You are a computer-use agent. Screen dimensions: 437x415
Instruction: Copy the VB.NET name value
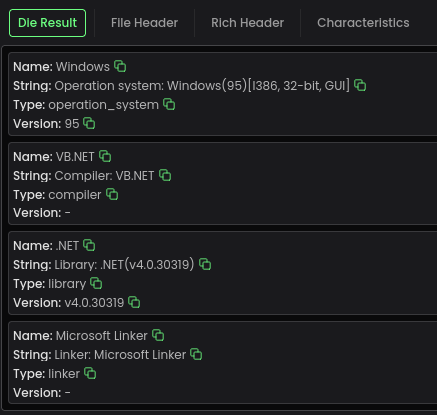click(105, 156)
